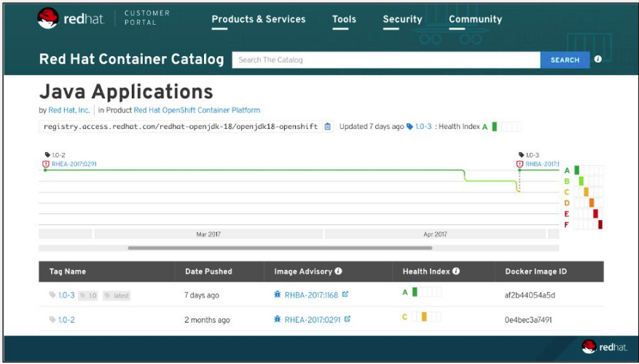The width and height of the screenshot is (639, 364).
Task: Open the 1.0-2 tag link in table
Action: point(66,320)
